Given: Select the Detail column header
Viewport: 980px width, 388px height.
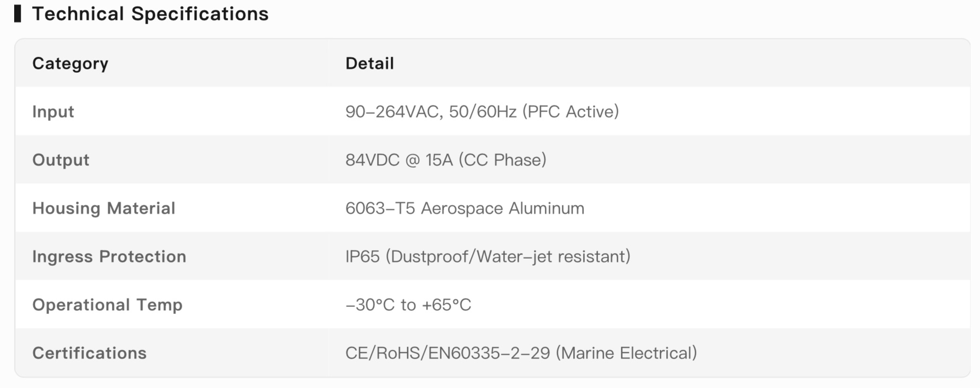Looking at the screenshot, I should point(370,63).
